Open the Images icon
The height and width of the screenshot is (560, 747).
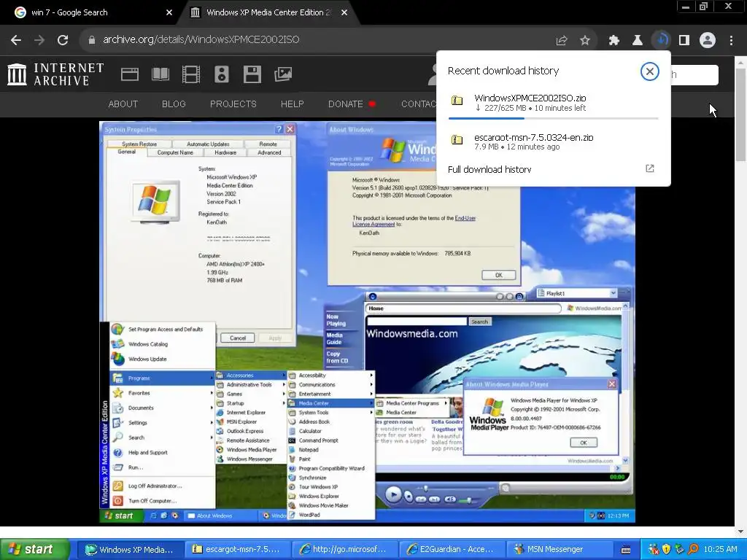point(283,74)
